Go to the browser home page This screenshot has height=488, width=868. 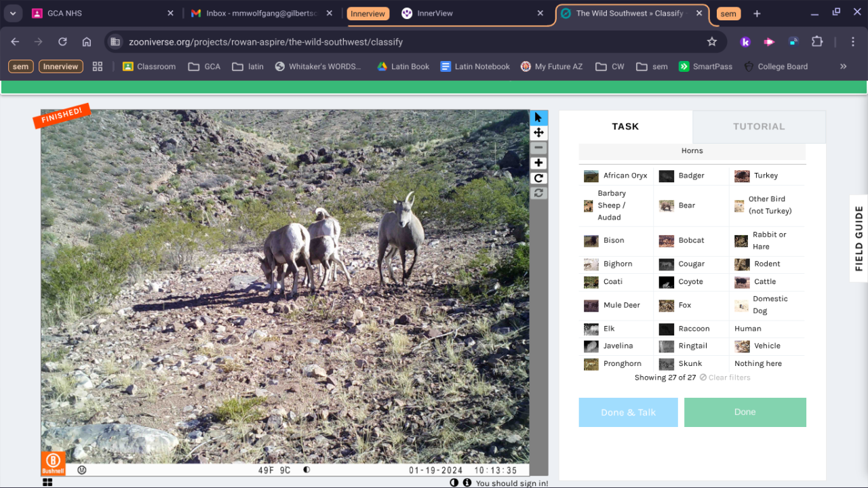tap(87, 42)
